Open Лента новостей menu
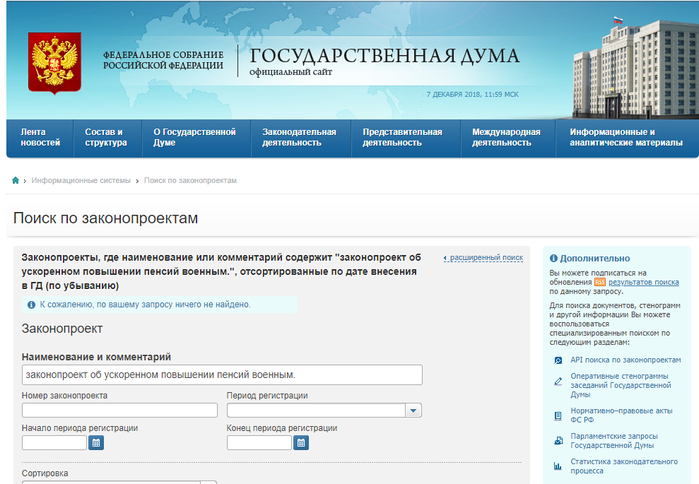 click(x=40, y=137)
